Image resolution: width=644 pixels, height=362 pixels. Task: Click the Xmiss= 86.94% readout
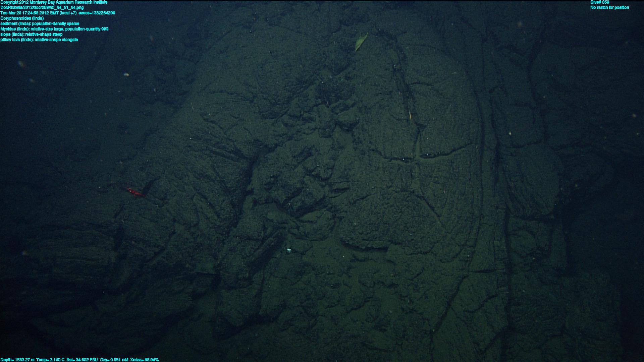tap(144, 360)
